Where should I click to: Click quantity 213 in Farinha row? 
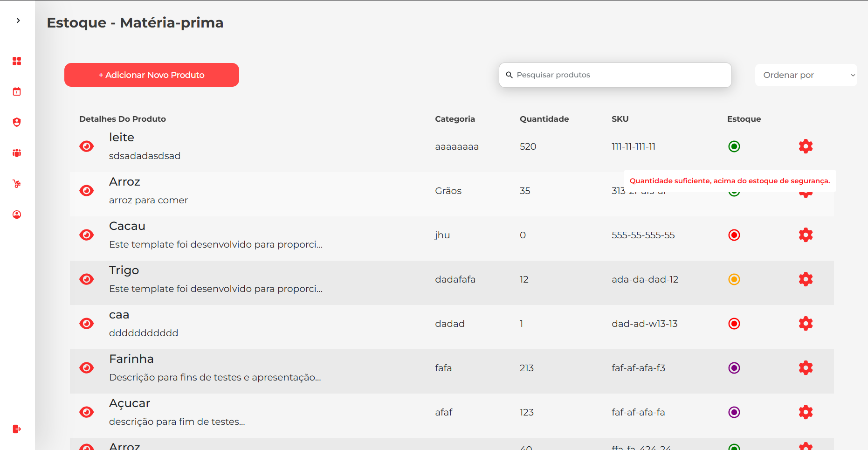(x=527, y=368)
